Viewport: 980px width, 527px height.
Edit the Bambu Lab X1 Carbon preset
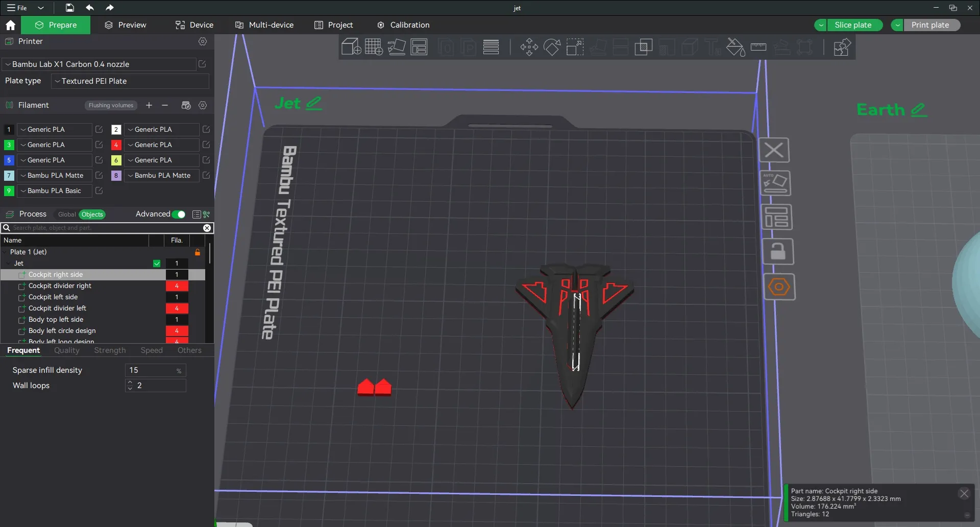pos(202,64)
